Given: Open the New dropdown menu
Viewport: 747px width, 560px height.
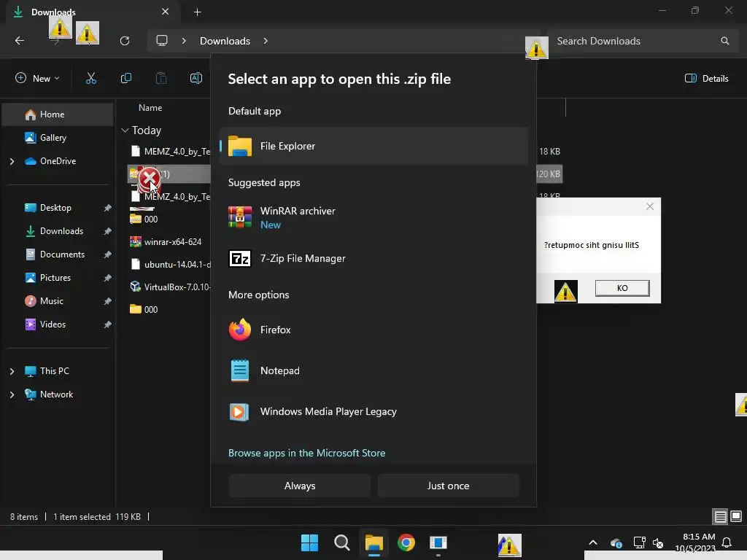Looking at the screenshot, I should 38,79.
